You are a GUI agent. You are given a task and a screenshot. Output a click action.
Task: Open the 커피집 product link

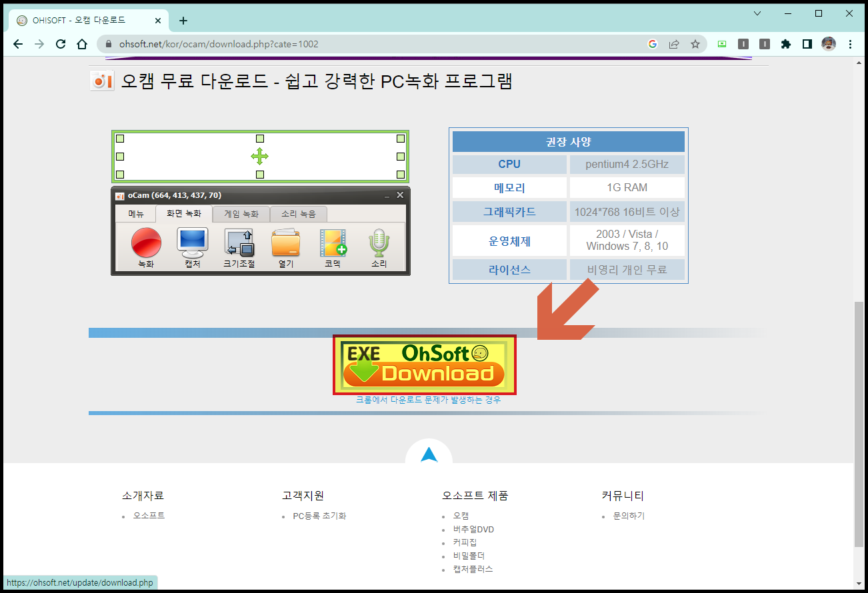pyautogui.click(x=465, y=542)
